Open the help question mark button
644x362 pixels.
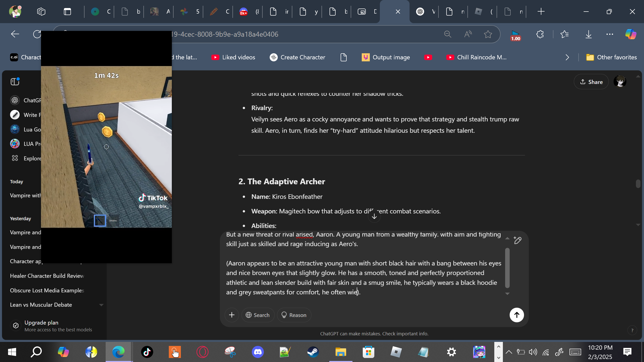(632, 330)
